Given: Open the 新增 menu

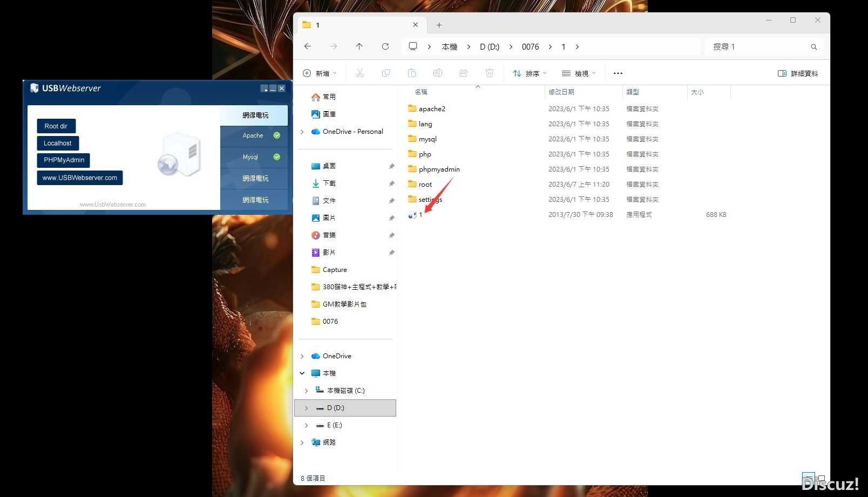Looking at the screenshot, I should [320, 73].
